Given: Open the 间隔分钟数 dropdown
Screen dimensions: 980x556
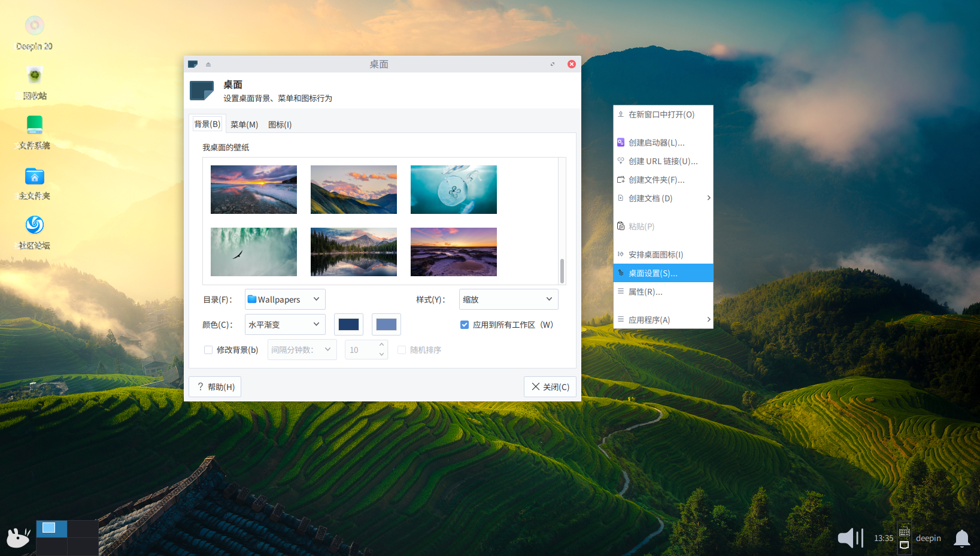Looking at the screenshot, I should pyautogui.click(x=302, y=350).
